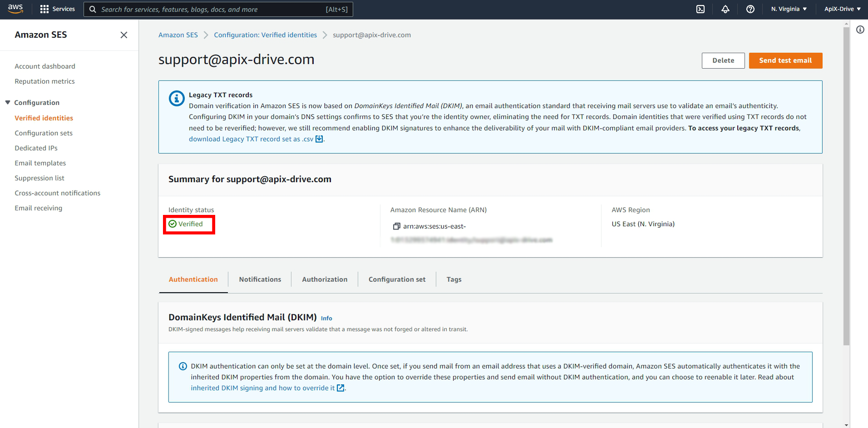Screen dimensions: 868x428
Task: Open Suppression list page
Action: pyautogui.click(x=39, y=178)
